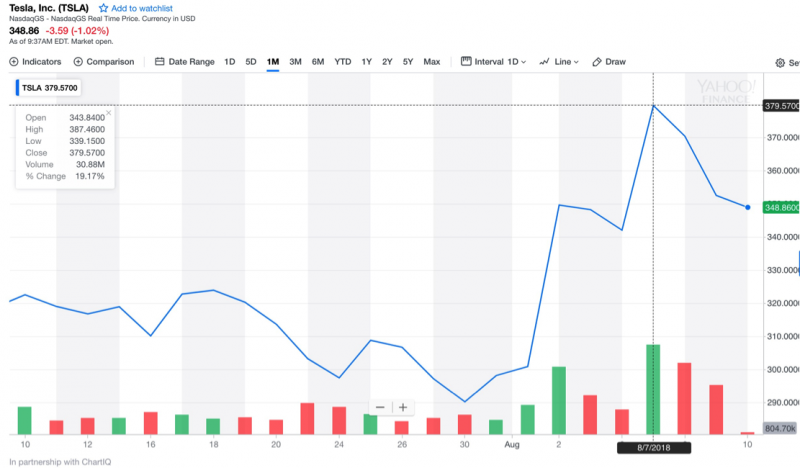Open the Date Range picker
The height and width of the screenshot is (468, 800).
(185, 62)
